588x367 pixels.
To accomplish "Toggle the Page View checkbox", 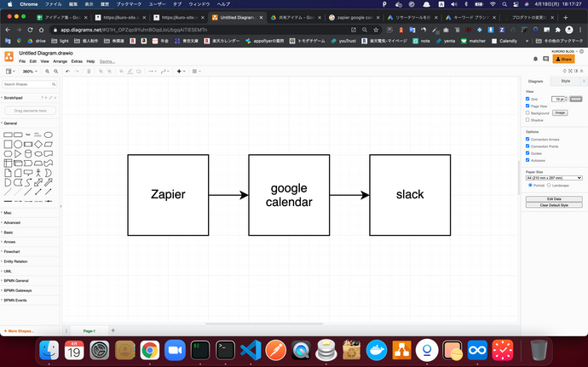I will (x=527, y=106).
